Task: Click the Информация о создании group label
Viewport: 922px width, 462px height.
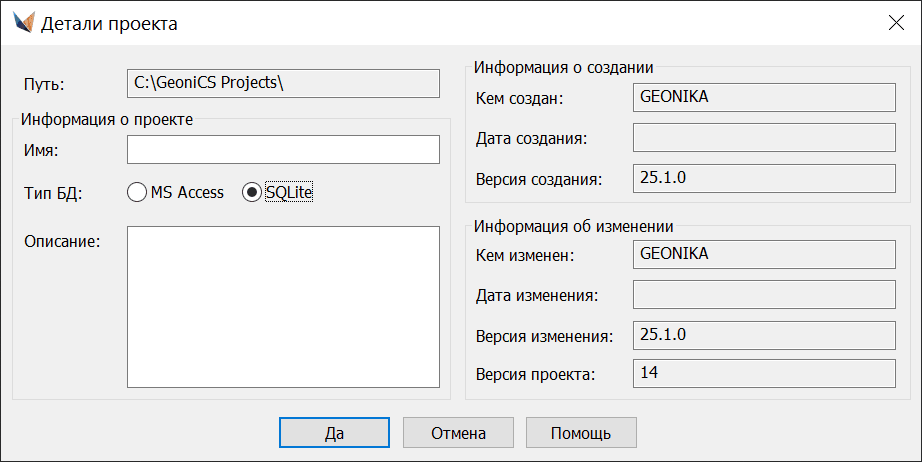Action: pyautogui.click(x=564, y=68)
